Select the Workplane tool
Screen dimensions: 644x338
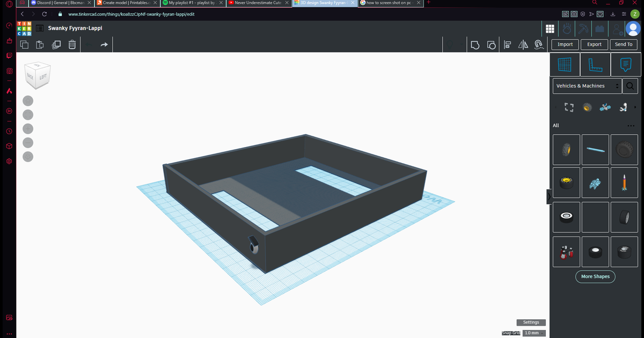(x=565, y=64)
